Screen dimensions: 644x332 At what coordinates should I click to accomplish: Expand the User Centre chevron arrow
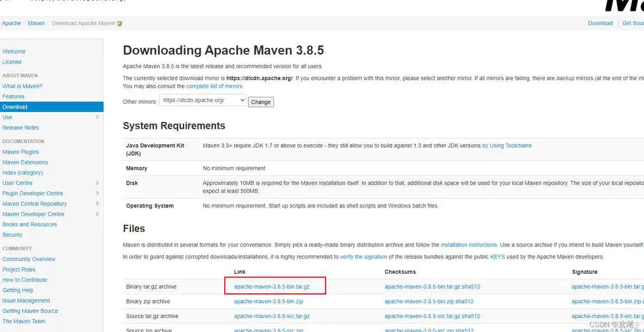[x=97, y=183]
